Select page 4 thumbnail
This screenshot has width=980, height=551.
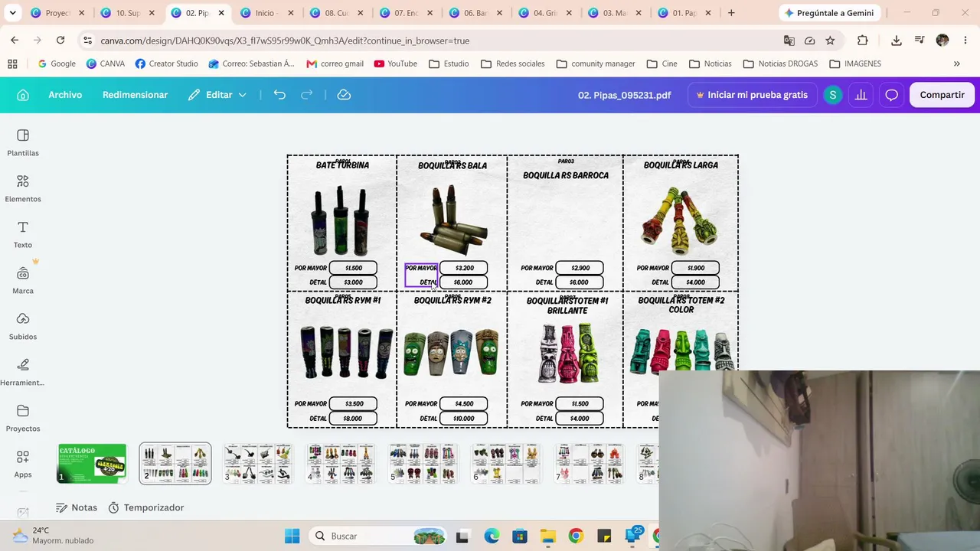point(341,464)
